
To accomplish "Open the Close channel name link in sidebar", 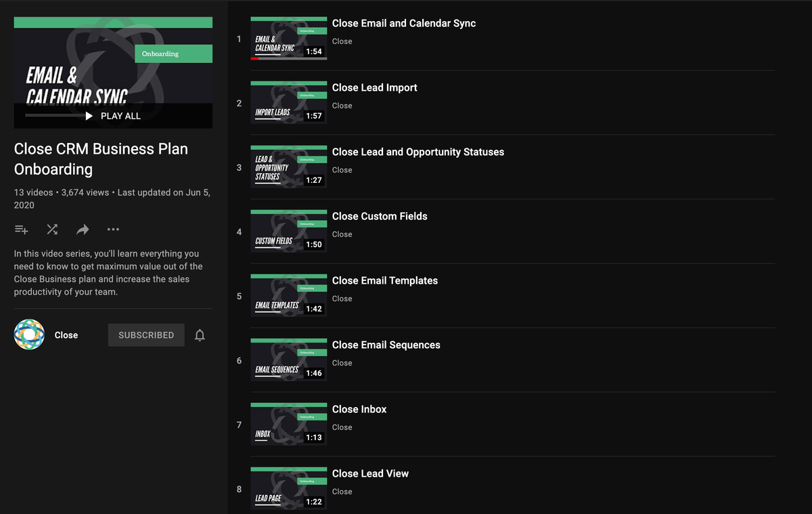I will (66, 335).
